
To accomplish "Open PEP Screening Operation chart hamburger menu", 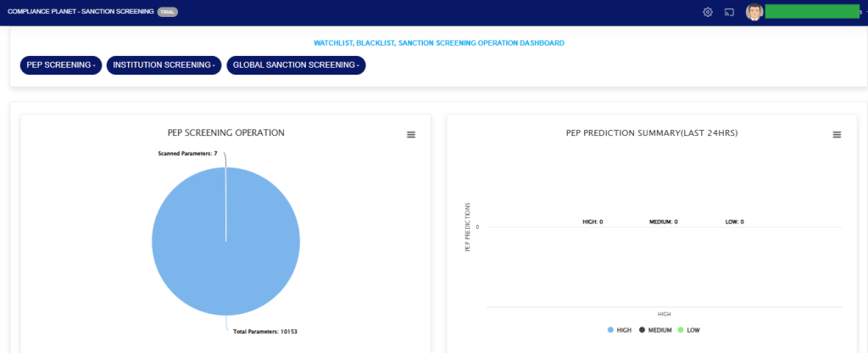I will coord(411,135).
